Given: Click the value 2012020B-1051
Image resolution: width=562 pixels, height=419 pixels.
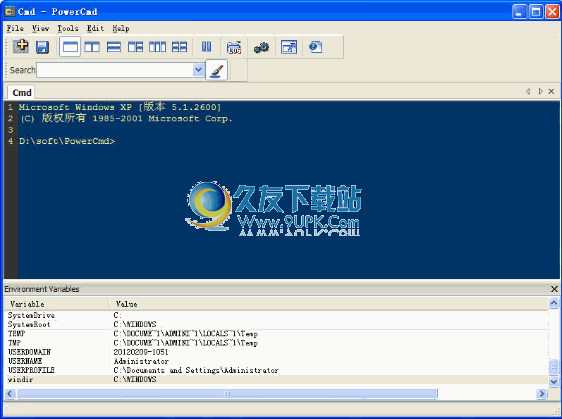Looking at the screenshot, I should (x=141, y=352).
